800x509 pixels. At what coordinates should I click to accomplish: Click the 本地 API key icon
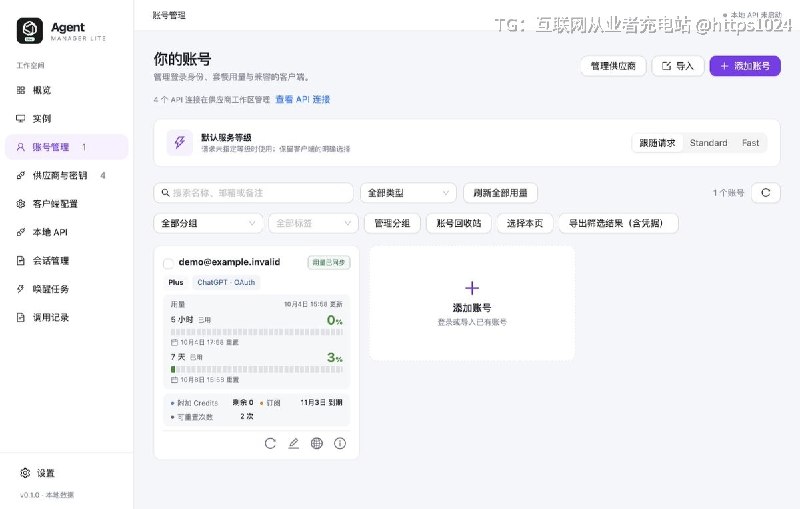click(21, 232)
